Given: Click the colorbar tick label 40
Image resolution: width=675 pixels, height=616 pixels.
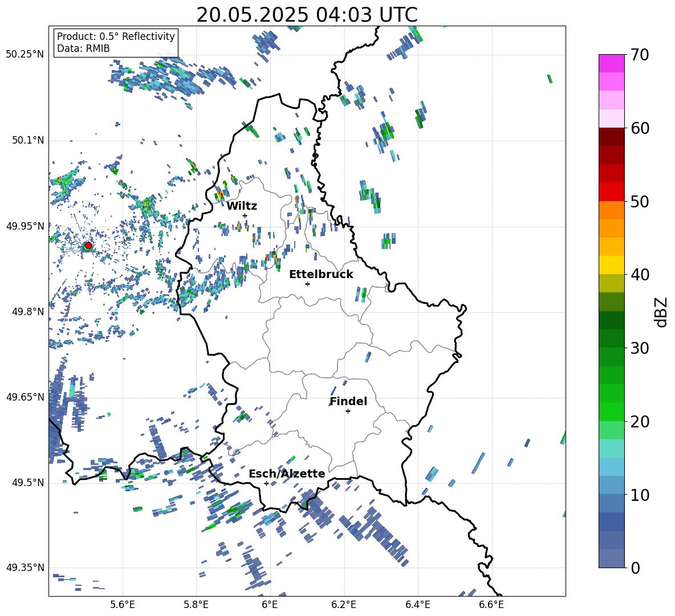Looking at the screenshot, I should pyautogui.click(x=640, y=275).
